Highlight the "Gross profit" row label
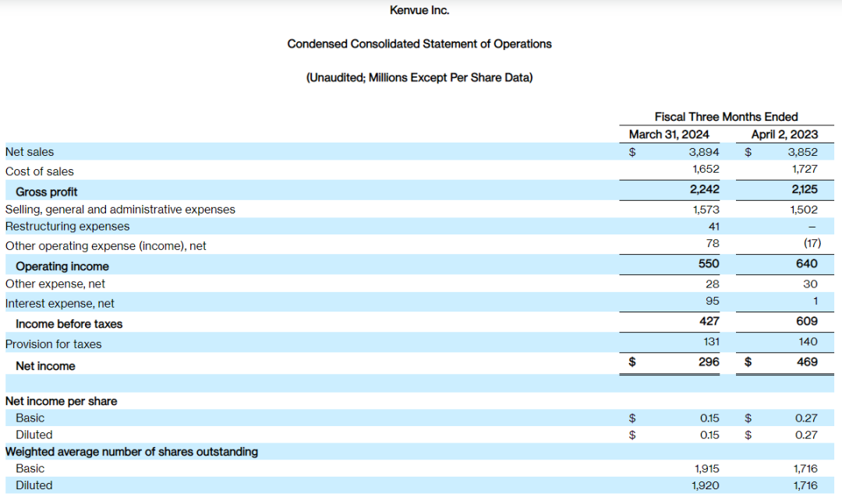 click(47, 192)
